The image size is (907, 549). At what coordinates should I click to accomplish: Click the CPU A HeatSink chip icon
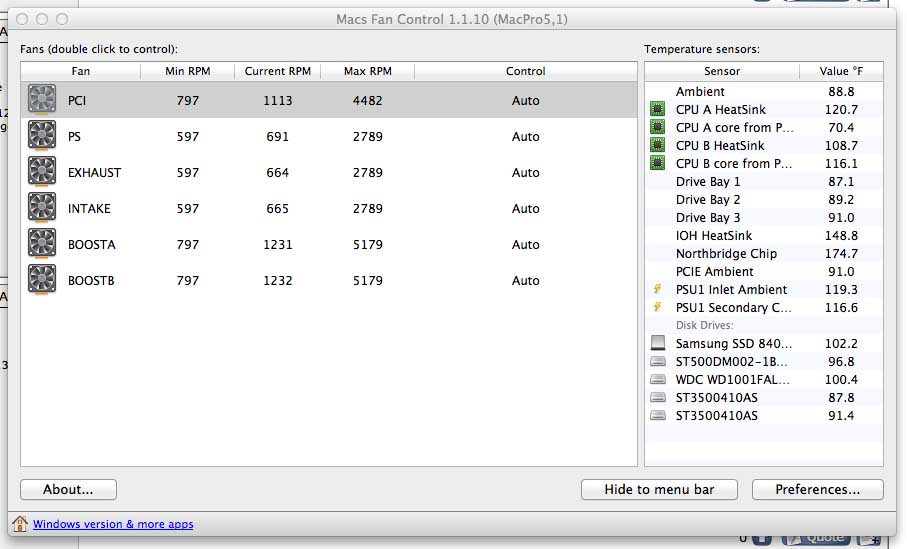point(657,109)
